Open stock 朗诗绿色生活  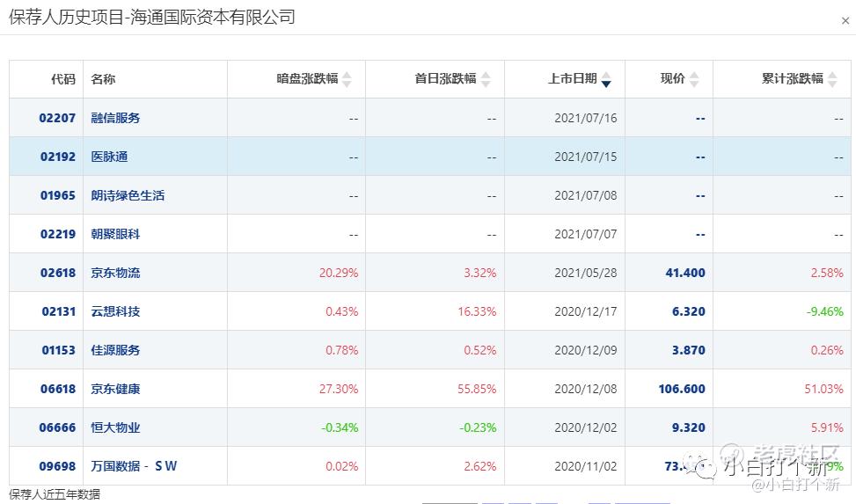128,195
